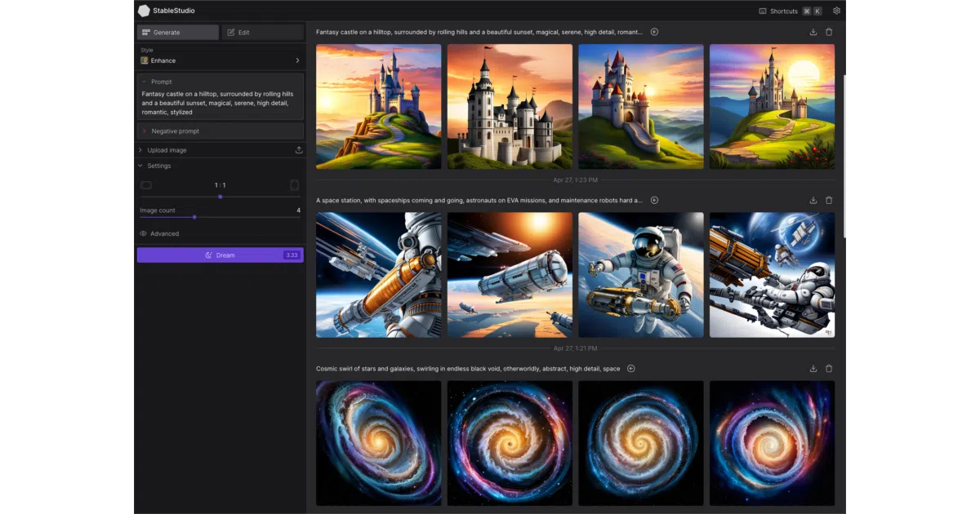Download the Cosmic swirl image set
Image resolution: width=980 pixels, height=514 pixels.
tap(813, 369)
